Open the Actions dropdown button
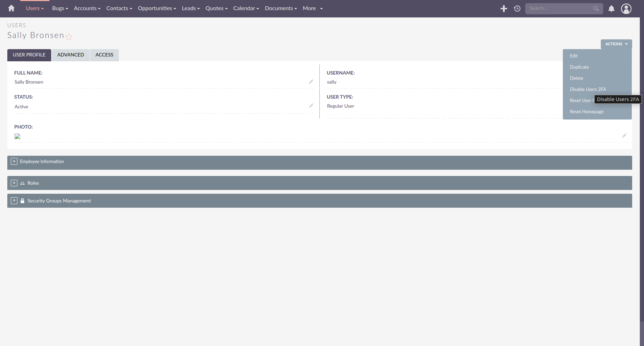The height and width of the screenshot is (346, 644). point(616,44)
